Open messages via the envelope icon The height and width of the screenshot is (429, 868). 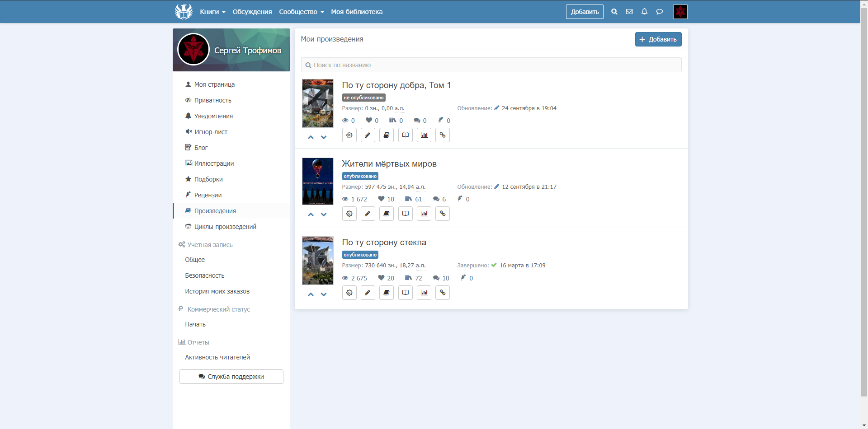(x=629, y=12)
